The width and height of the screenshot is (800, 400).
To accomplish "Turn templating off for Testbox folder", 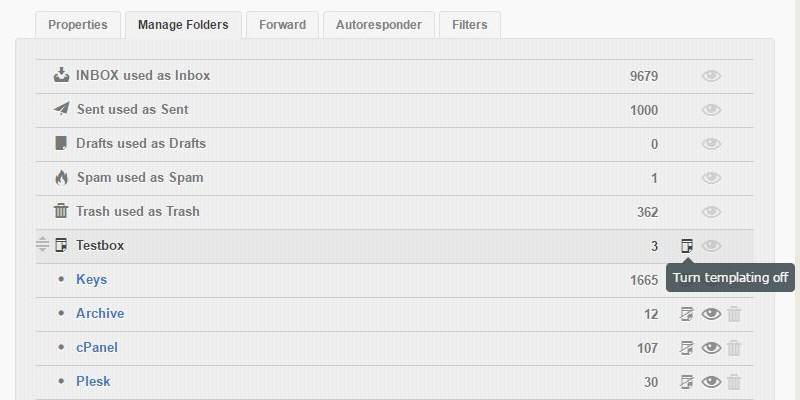I will point(687,245).
